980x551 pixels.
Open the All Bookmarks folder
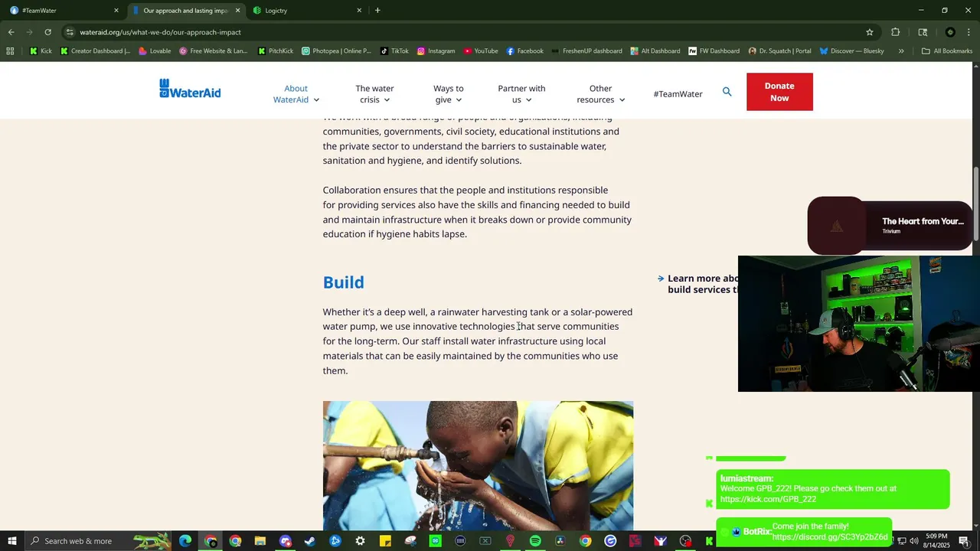(947, 51)
